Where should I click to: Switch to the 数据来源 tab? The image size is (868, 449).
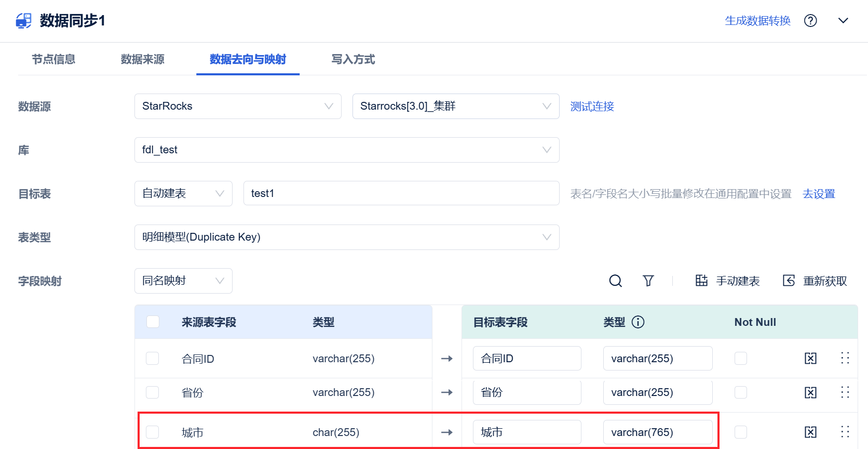(x=143, y=59)
